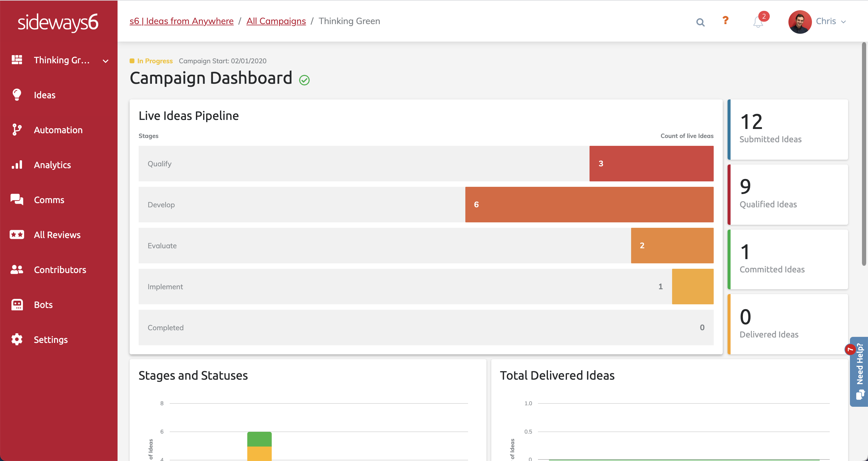Open Settings from the sidebar

[x=51, y=339]
